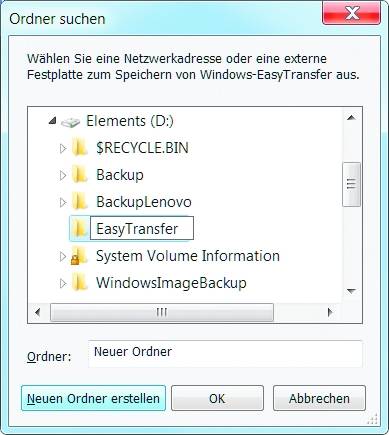
Task: Click the Ordner name input field
Action: pos(225,354)
